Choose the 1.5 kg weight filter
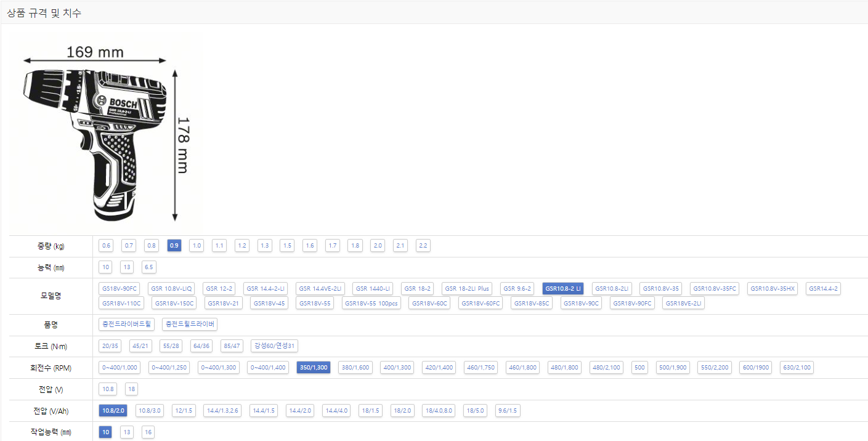 (x=287, y=246)
